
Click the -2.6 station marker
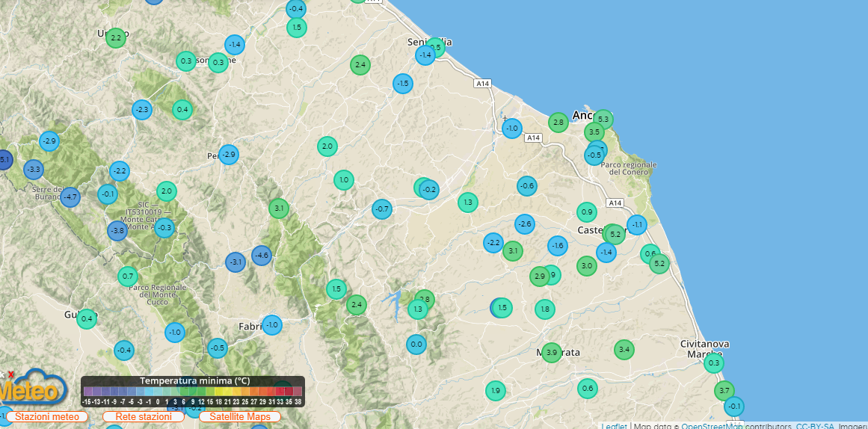(524, 224)
